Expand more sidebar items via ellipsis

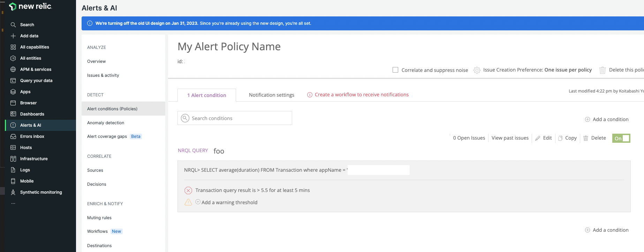[13, 203]
